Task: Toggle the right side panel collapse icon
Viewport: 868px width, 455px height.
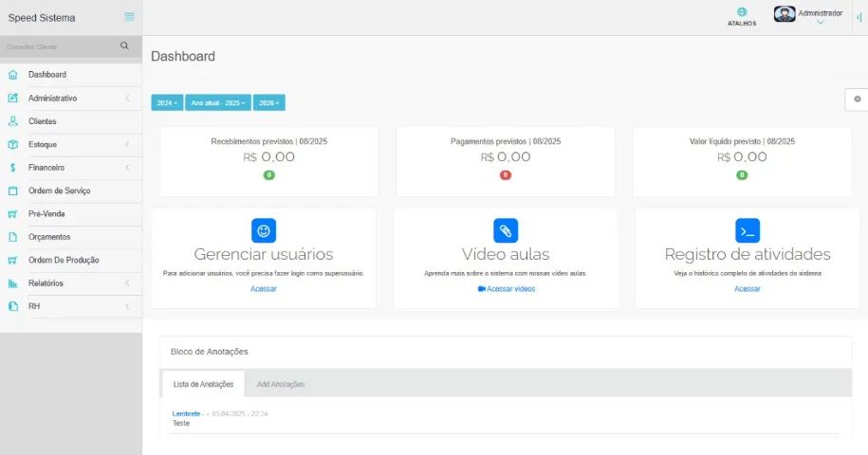Action: click(x=859, y=17)
